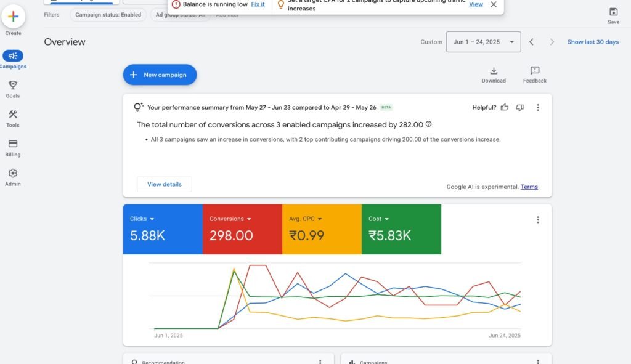The image size is (631, 364).
Task: Change the Cost metric dropdown
Action: point(379,219)
